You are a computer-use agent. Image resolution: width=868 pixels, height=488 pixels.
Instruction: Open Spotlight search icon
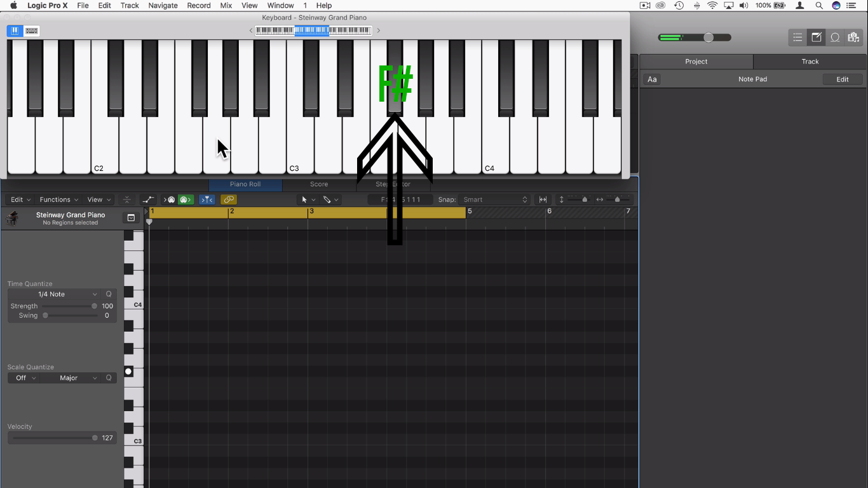point(819,6)
